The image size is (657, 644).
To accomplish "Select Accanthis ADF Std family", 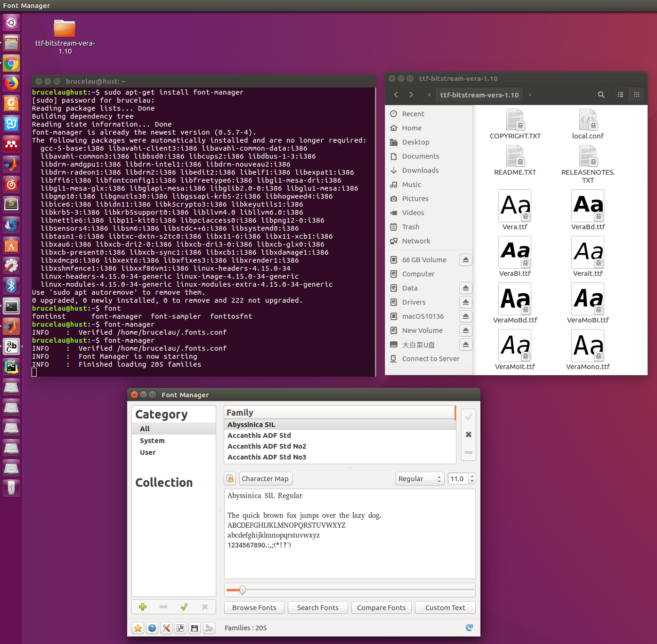I will [340, 435].
